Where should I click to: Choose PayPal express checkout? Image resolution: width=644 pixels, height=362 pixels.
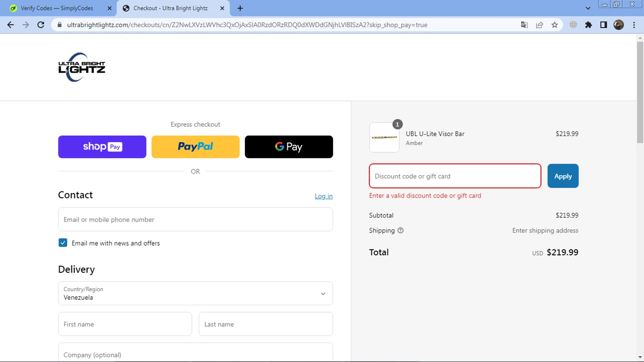click(x=195, y=147)
